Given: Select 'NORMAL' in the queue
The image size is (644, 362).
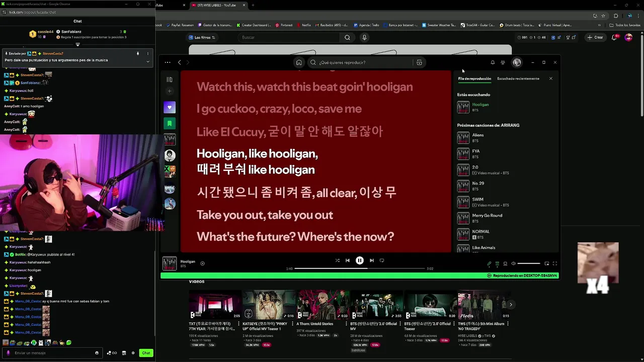Looking at the screenshot, I should click(x=506, y=234).
